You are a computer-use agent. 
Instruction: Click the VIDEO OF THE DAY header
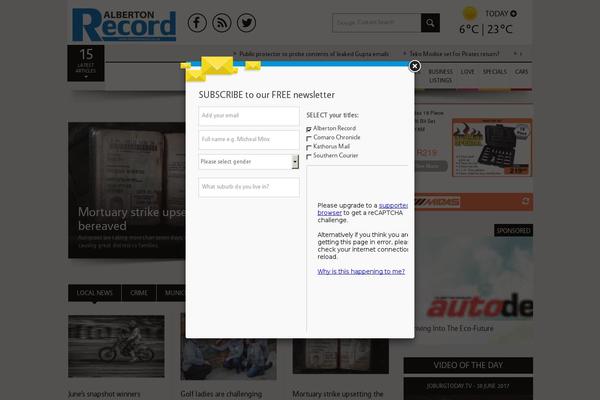point(468,365)
